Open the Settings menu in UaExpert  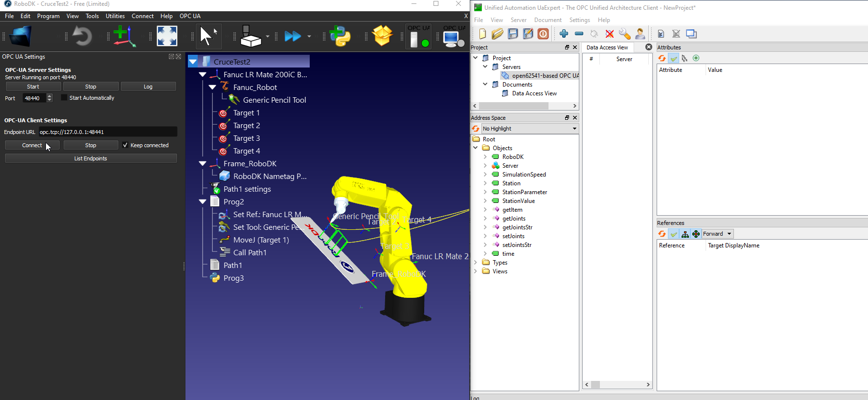pos(579,20)
